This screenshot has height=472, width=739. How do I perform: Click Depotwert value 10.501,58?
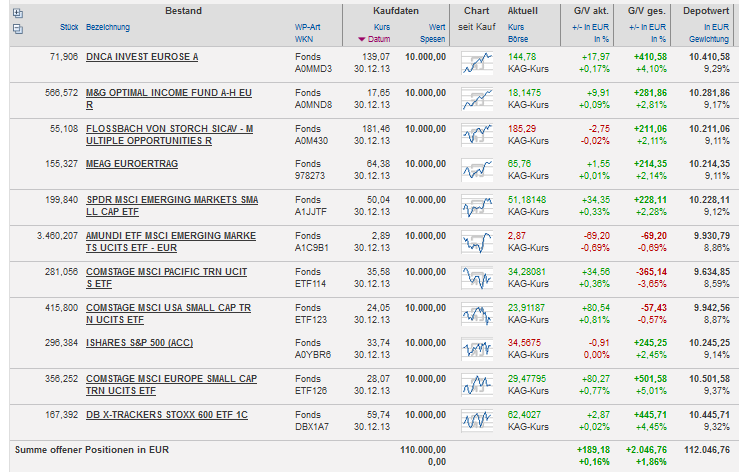coord(709,379)
